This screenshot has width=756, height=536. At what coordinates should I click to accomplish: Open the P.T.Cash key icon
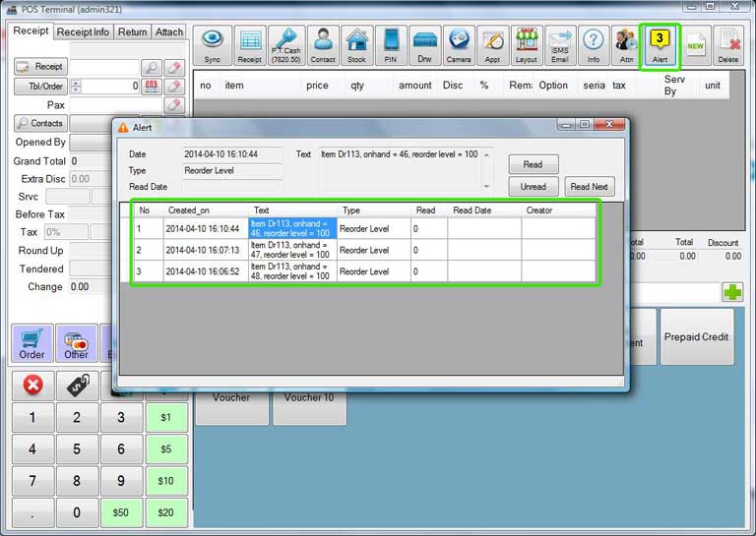click(x=286, y=45)
